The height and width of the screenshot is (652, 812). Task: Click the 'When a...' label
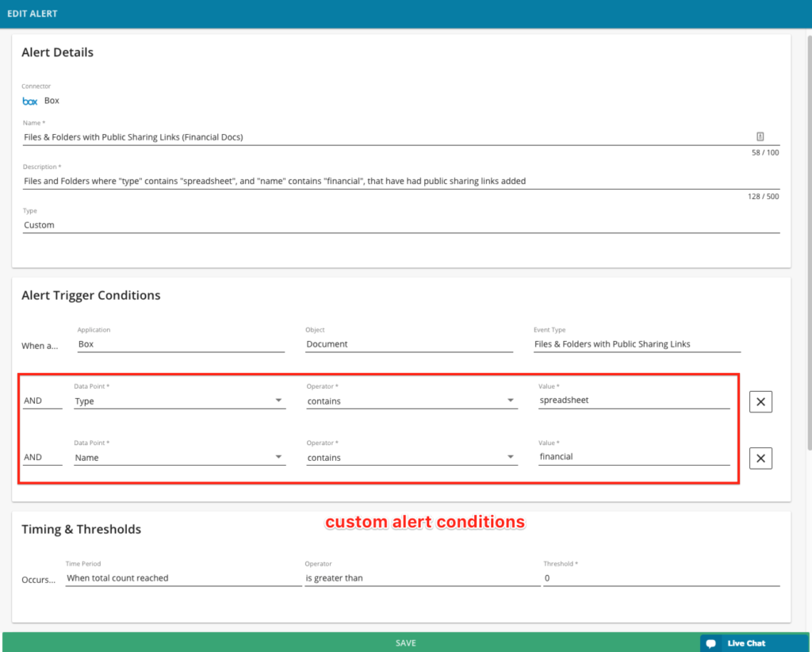click(x=40, y=346)
